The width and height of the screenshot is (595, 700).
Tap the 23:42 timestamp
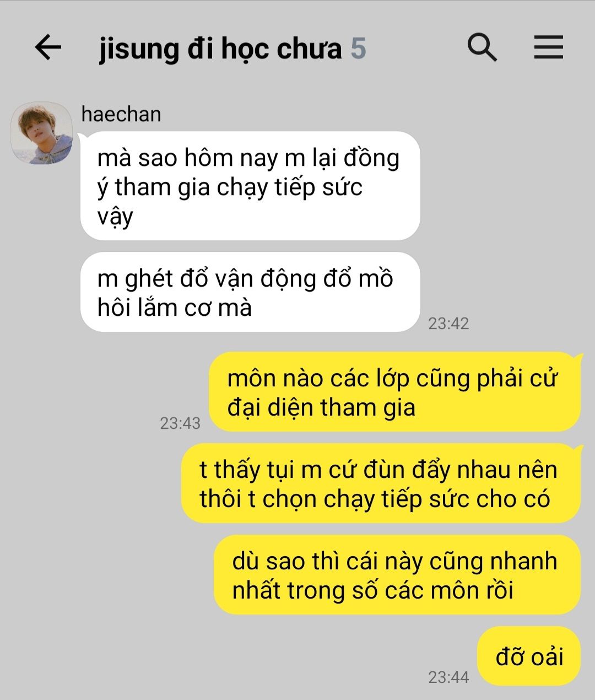[448, 324]
